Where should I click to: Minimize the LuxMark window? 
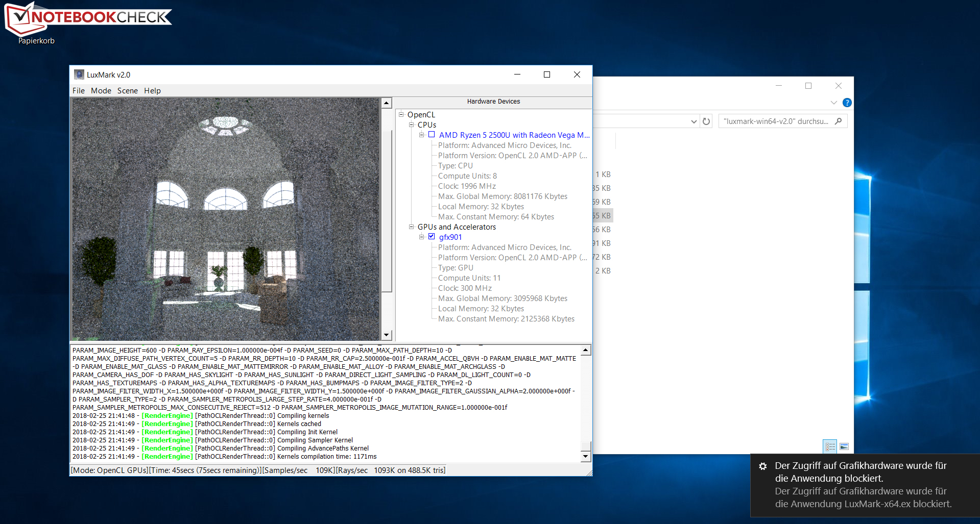click(x=517, y=74)
